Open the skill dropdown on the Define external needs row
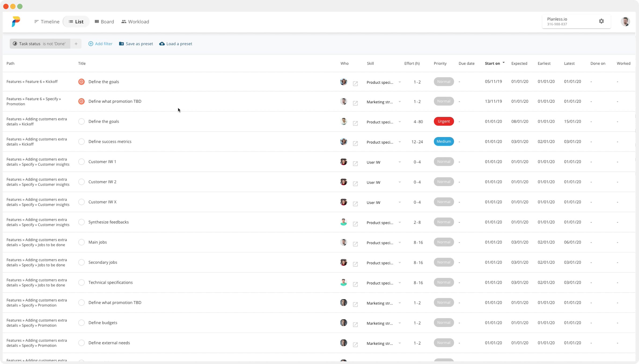639x364 pixels. [x=399, y=343]
